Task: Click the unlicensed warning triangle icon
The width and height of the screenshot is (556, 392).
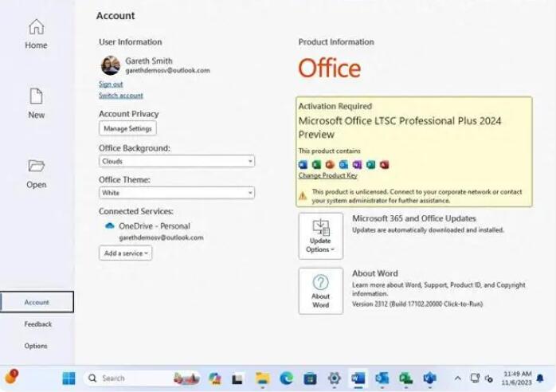Action: pyautogui.click(x=303, y=196)
